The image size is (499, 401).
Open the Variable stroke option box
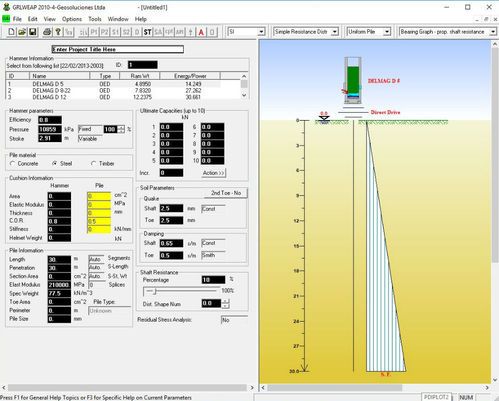point(89,139)
